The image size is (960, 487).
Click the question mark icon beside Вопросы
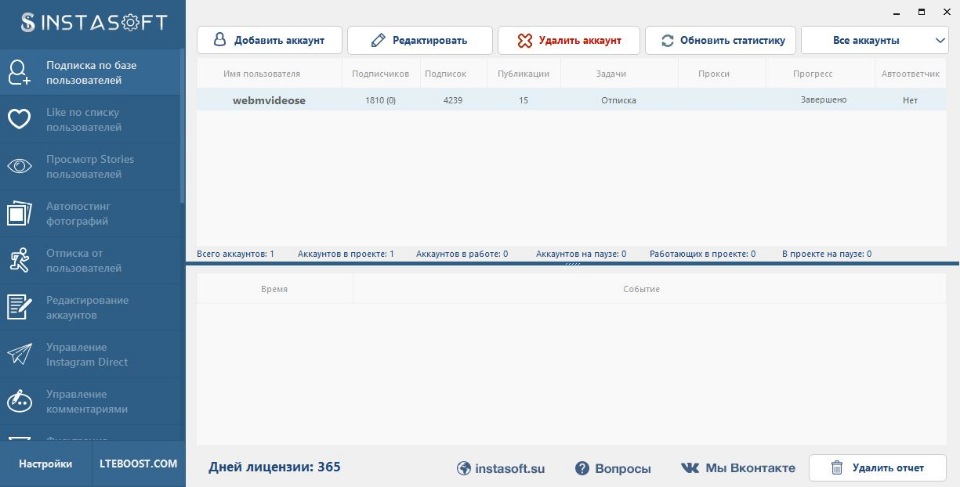pos(582,469)
